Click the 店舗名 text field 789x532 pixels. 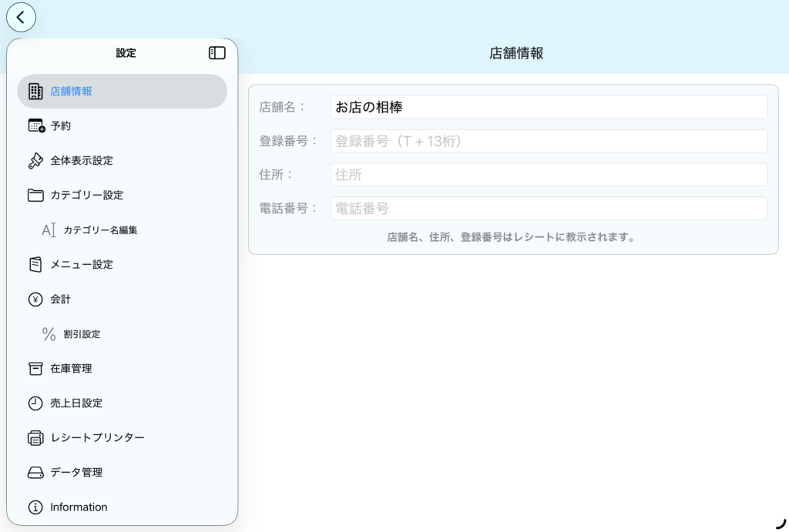pos(549,107)
